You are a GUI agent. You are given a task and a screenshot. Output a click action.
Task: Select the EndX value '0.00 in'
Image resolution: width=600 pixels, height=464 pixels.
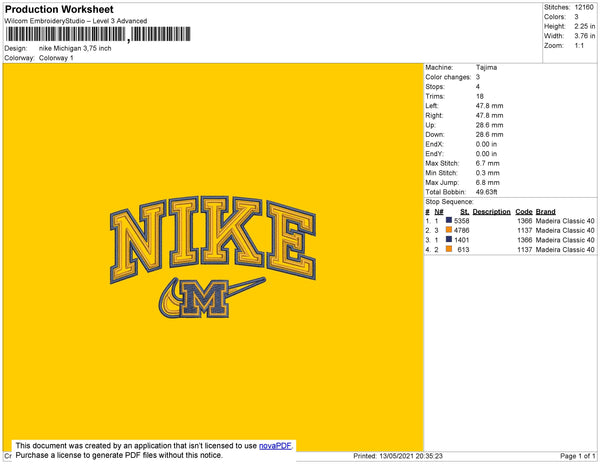[486, 144]
